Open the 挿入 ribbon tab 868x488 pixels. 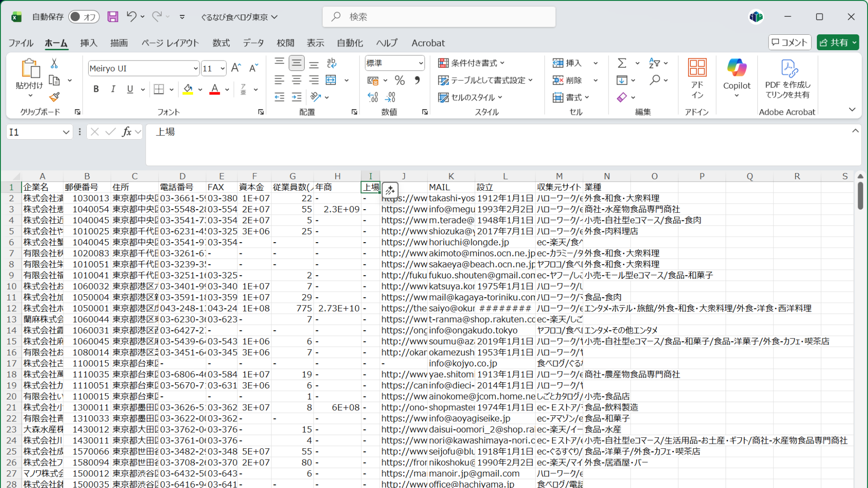(x=89, y=43)
